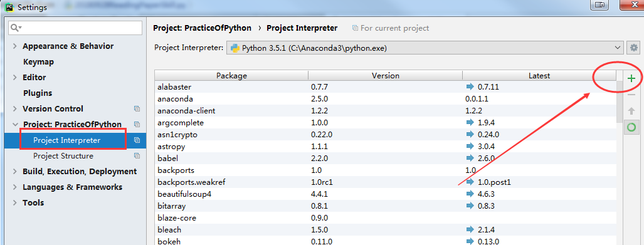The width and height of the screenshot is (644, 245).
Task: Click the update arrow for argcomplete
Action: [x=470, y=122]
